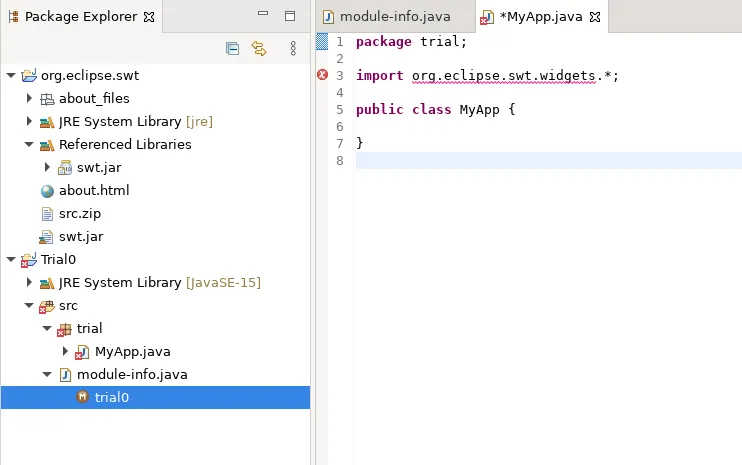Maximize the Package Explorer view
The width and height of the screenshot is (742, 465).
coord(290,16)
